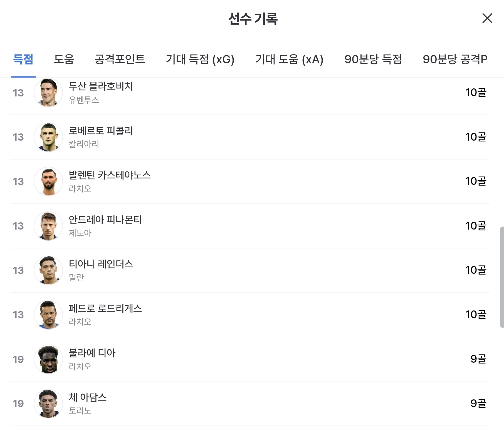Open the 공격포인트 tab

click(120, 59)
